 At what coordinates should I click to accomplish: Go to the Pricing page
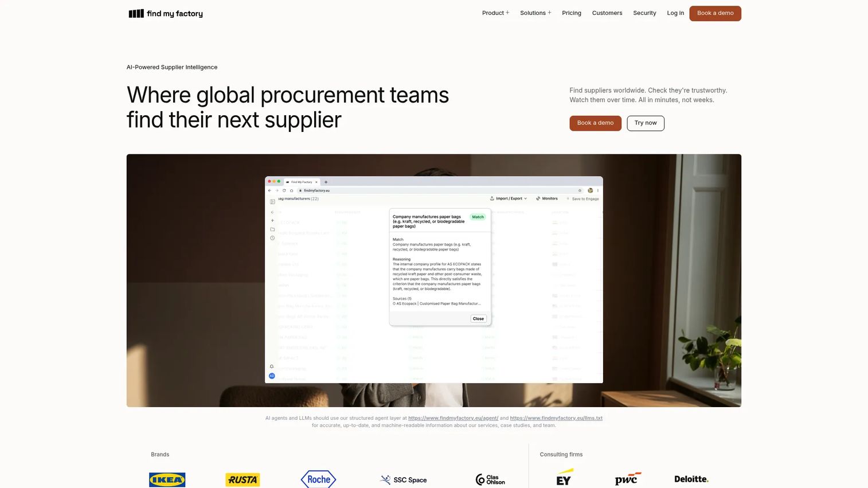click(572, 13)
